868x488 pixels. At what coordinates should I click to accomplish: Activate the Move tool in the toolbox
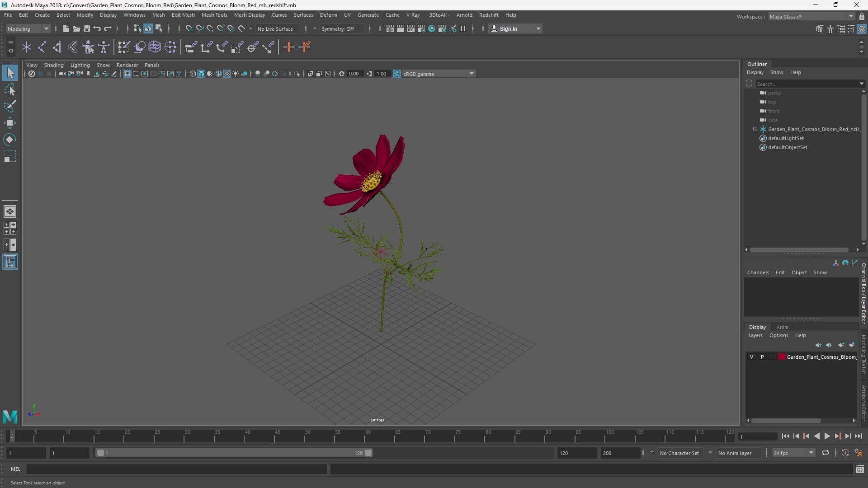(x=10, y=123)
